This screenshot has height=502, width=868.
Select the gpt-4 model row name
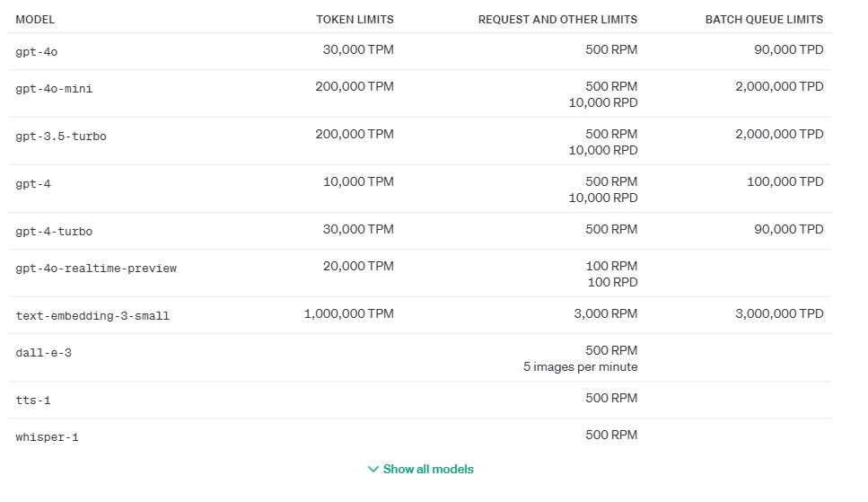point(33,184)
